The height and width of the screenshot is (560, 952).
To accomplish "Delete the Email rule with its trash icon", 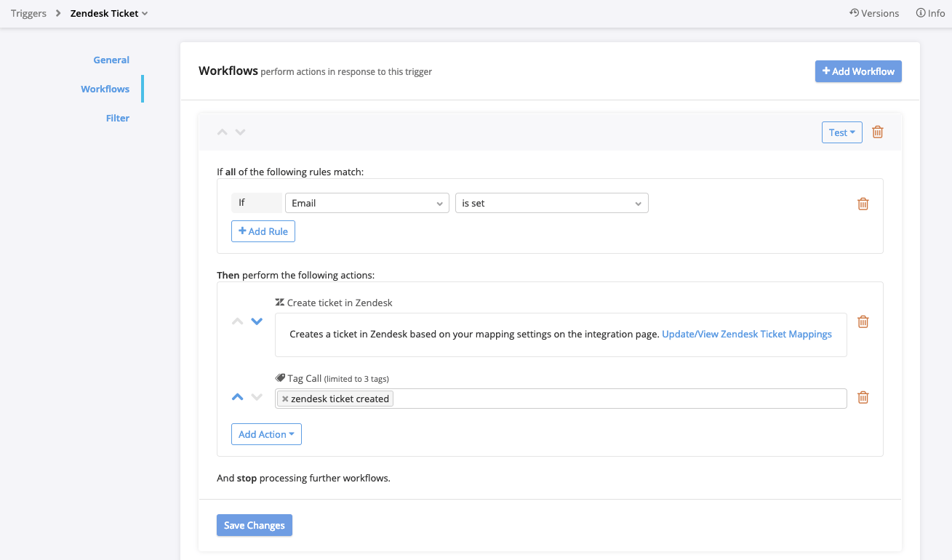I will coord(863,204).
